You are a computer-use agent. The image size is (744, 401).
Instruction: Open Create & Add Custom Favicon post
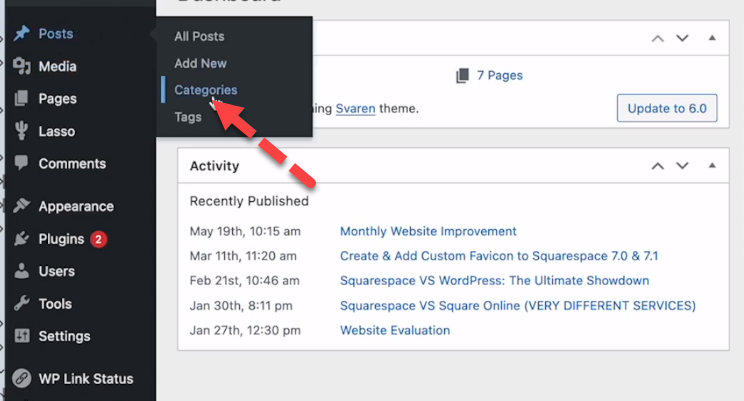(499, 256)
